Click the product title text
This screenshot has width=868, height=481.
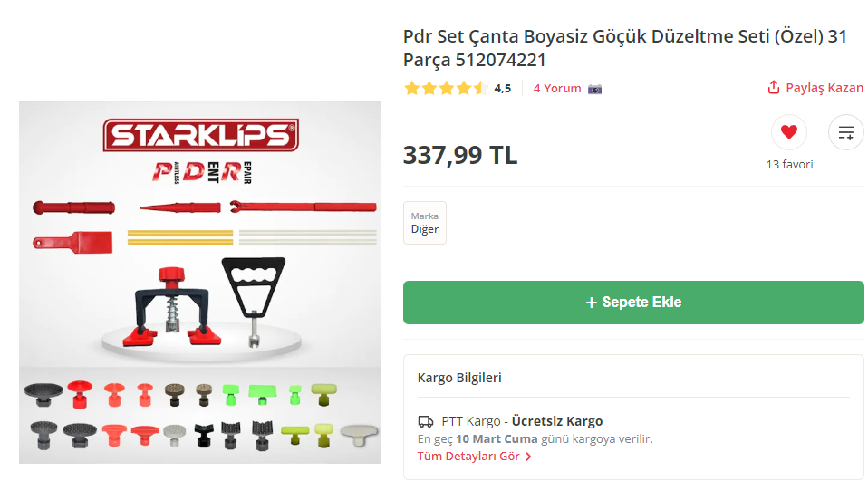(625, 48)
